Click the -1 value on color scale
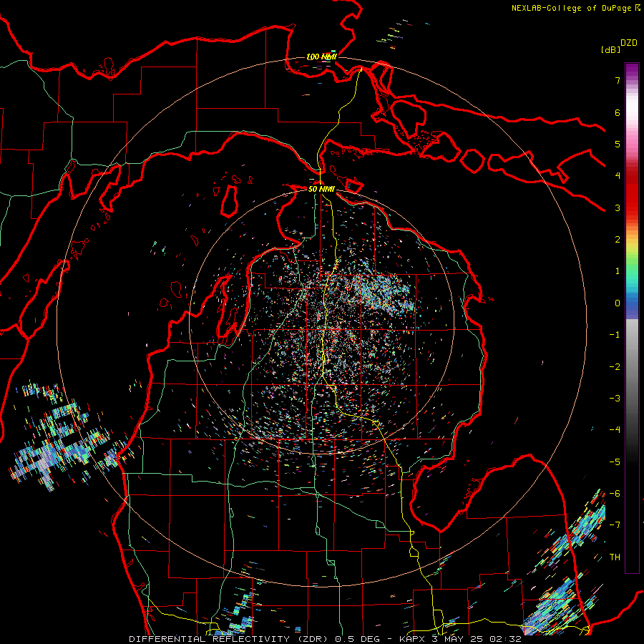 pyautogui.click(x=615, y=335)
